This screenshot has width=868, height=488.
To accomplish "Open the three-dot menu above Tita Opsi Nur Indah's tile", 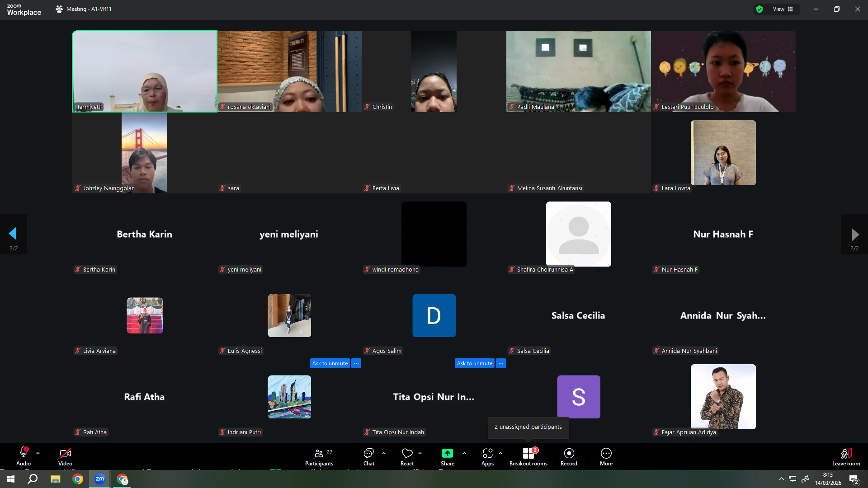I will point(501,363).
